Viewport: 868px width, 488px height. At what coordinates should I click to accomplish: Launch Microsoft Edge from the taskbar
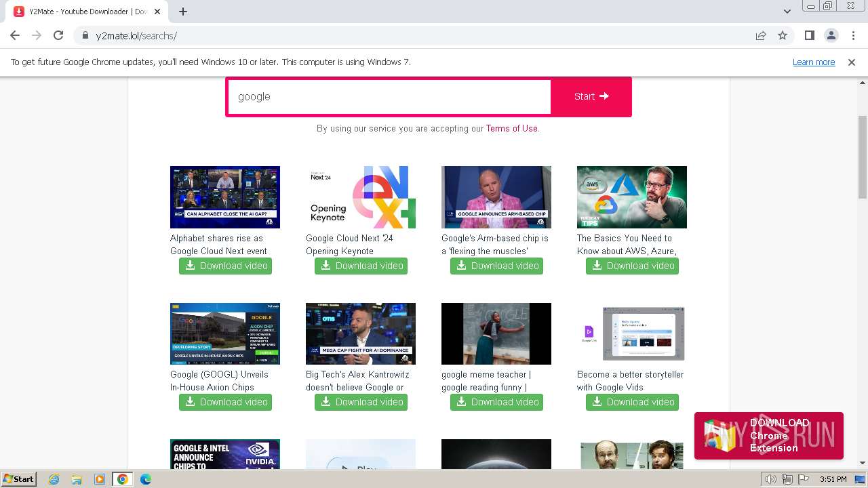(x=146, y=479)
